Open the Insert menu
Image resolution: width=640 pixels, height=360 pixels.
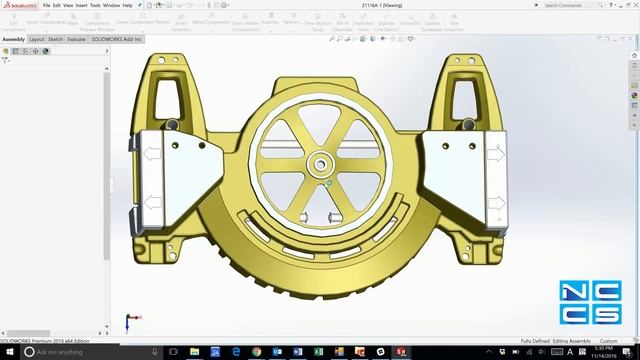pos(81,5)
